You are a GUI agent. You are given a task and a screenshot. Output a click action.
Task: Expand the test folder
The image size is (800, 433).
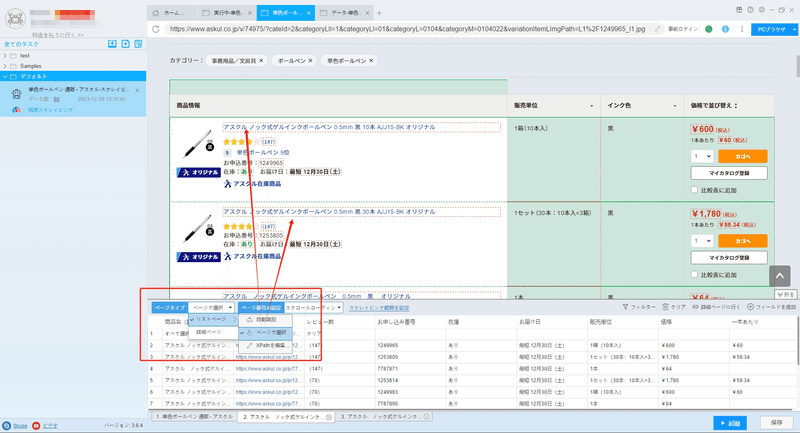click(5, 56)
